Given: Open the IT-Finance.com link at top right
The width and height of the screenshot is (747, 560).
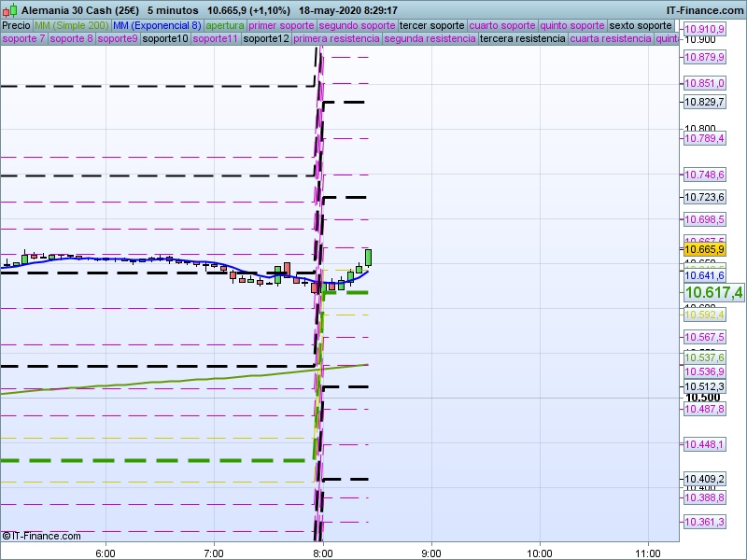Looking at the screenshot, I should pyautogui.click(x=704, y=9).
